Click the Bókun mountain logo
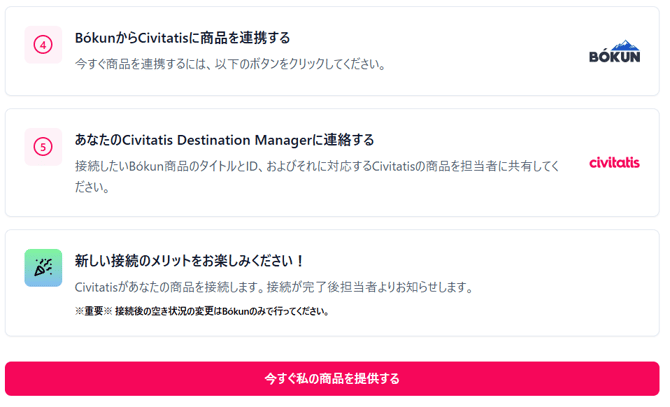This screenshot has width=670, height=407. pos(614,52)
